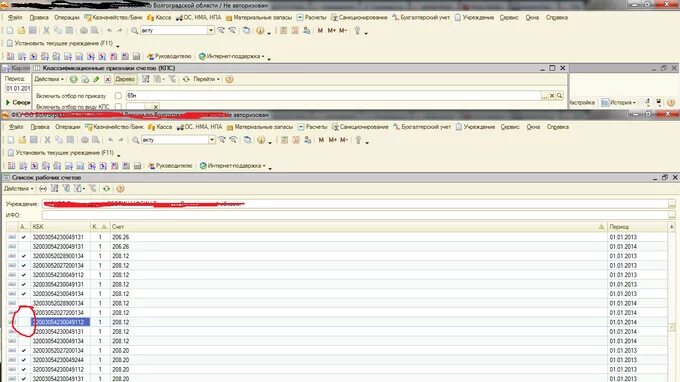Image resolution: width=680 pixels, height=382 pixels.
Task: Sort table by Период column header
Action: pyautogui.click(x=637, y=227)
